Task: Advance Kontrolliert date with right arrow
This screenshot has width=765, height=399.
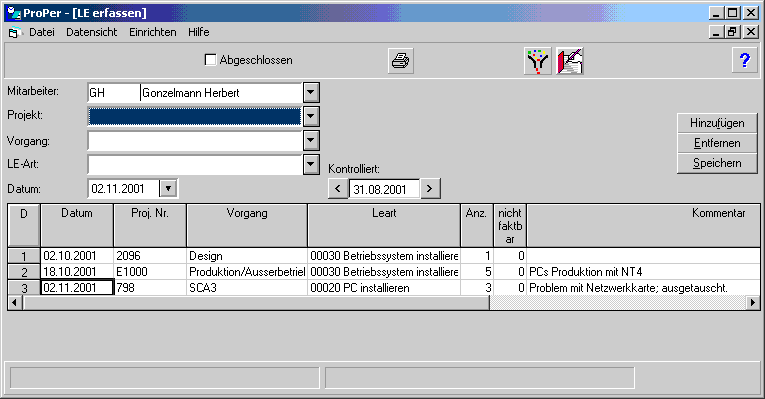Action: [x=429, y=189]
